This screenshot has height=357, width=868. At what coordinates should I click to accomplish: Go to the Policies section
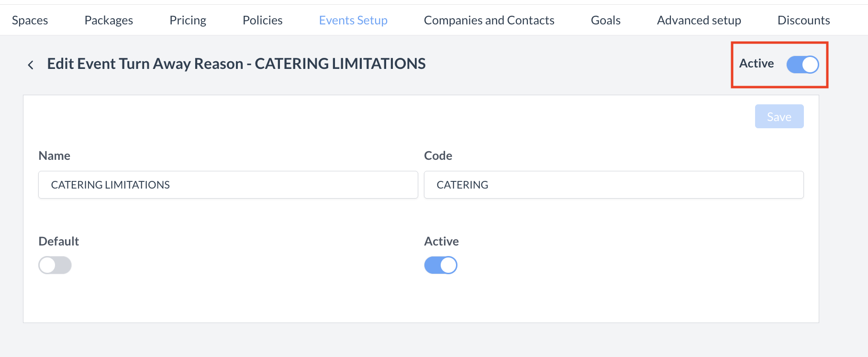(262, 20)
